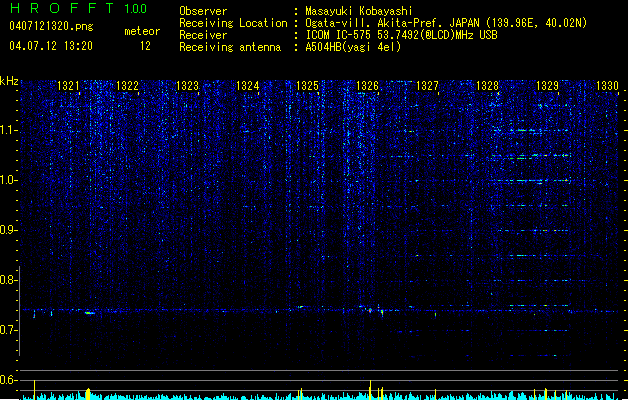Click the meteor count value 12

click(x=145, y=46)
